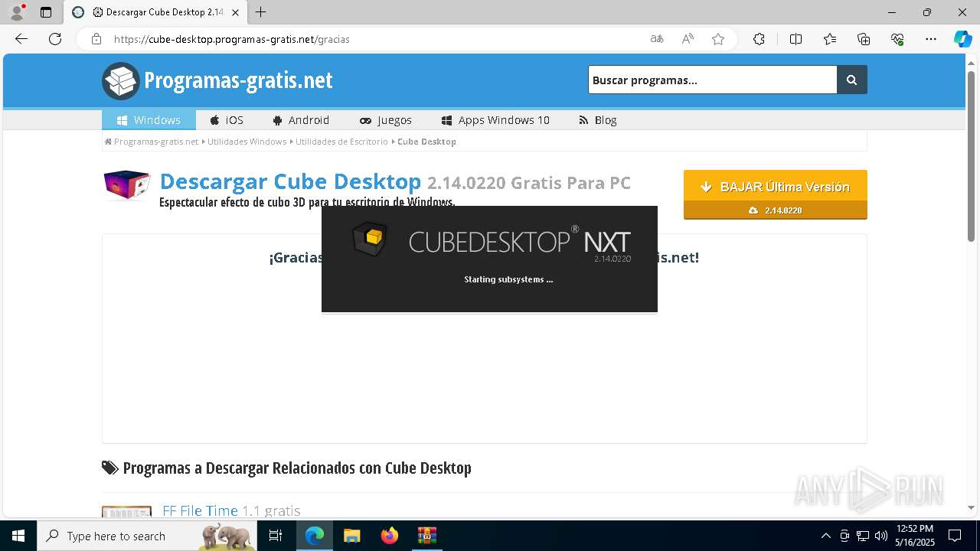Viewport: 980px width, 551px height.
Task: Click the BAJAR Última Versión button
Action: [776, 186]
